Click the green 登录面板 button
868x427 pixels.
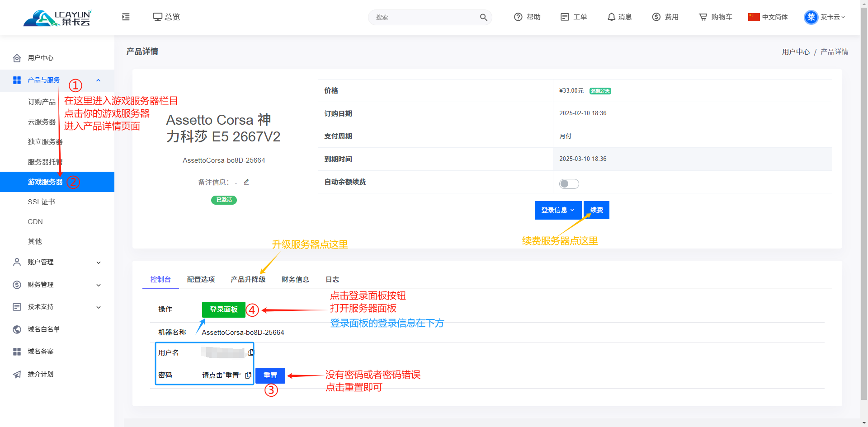coord(224,310)
